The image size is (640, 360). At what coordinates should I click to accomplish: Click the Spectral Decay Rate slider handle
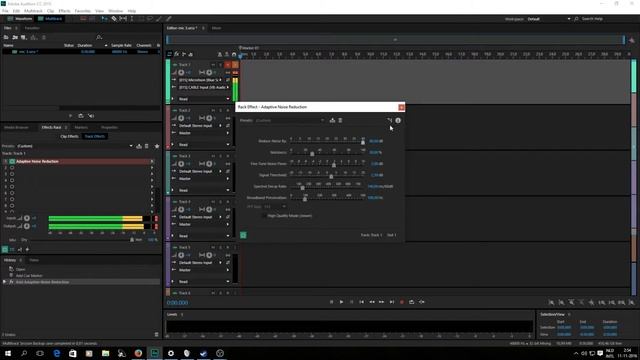(302, 187)
